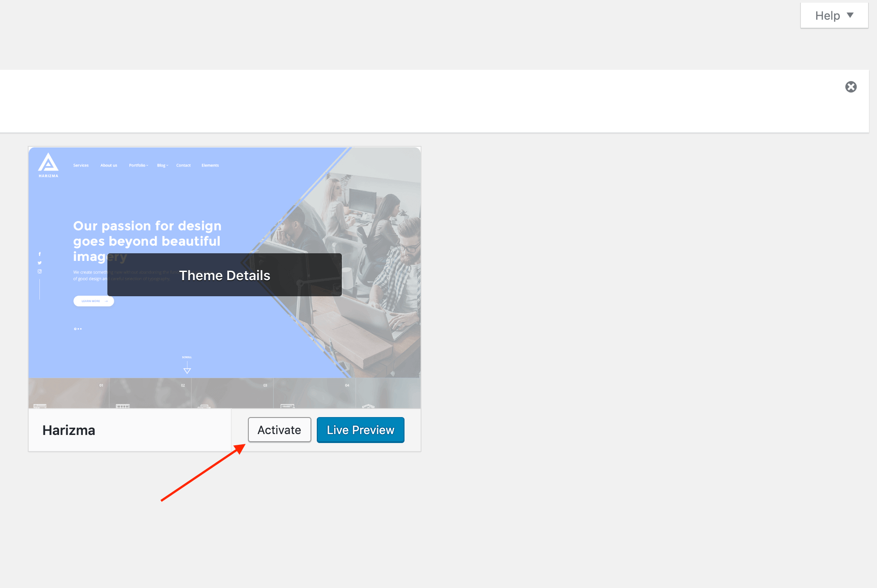Click the Services menu item in preview
877x588 pixels.
(x=81, y=166)
